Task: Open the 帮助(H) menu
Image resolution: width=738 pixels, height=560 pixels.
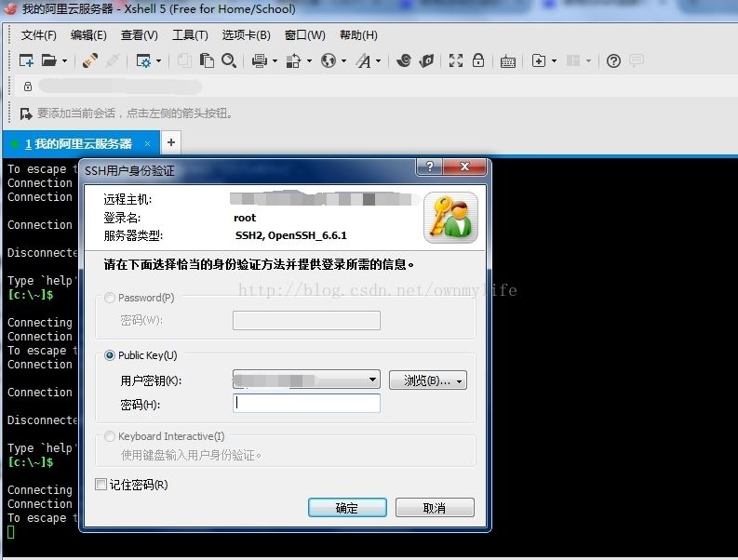Action: (358, 35)
